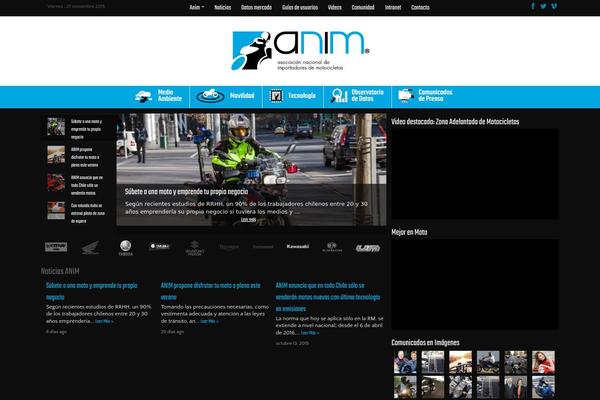This screenshot has height=400, width=600.
Task: Click the Kawasaki brand logo
Action: [x=298, y=247]
